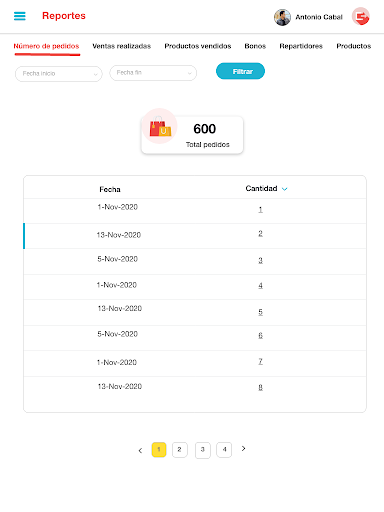Viewport: 384px width, 512px height.
Task: Expand the Fecha inicio dropdown
Action: coord(59,74)
